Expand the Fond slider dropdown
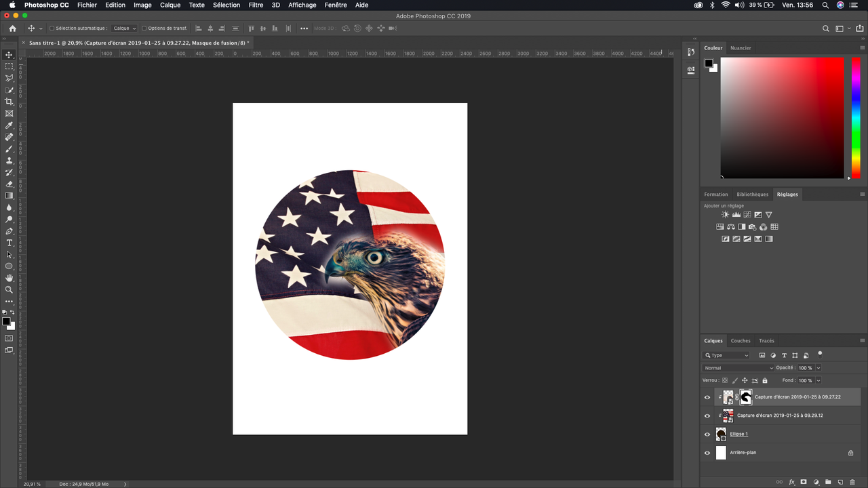This screenshot has width=868, height=488. pyautogui.click(x=818, y=380)
